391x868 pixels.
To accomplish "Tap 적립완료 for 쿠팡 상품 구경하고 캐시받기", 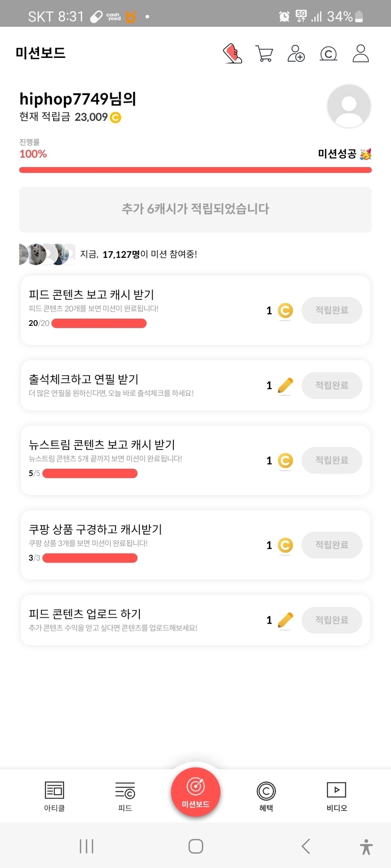I will 332,545.
